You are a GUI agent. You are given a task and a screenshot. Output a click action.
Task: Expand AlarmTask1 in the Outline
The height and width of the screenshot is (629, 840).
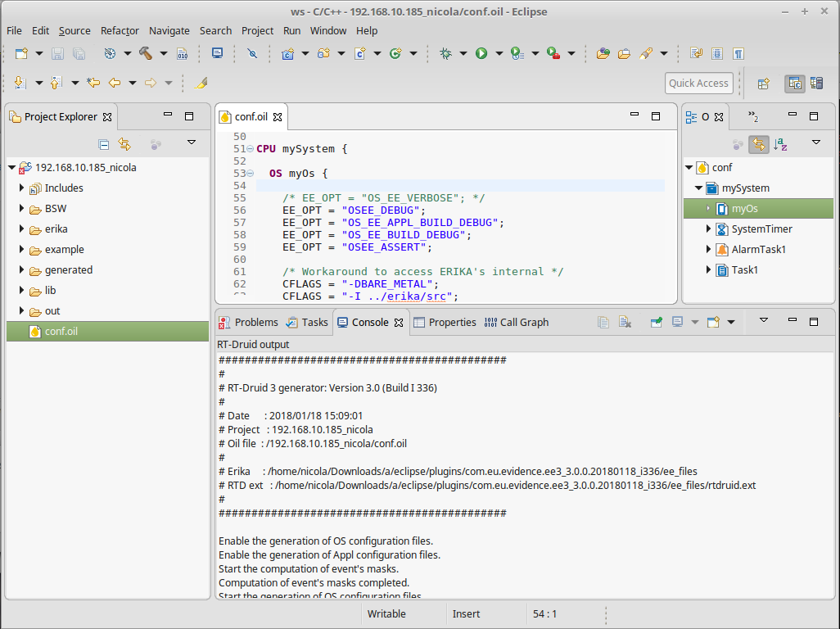pos(708,250)
